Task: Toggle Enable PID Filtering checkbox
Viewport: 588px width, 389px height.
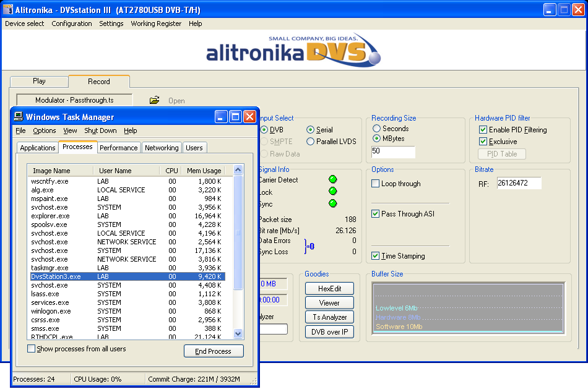Action: 483,130
